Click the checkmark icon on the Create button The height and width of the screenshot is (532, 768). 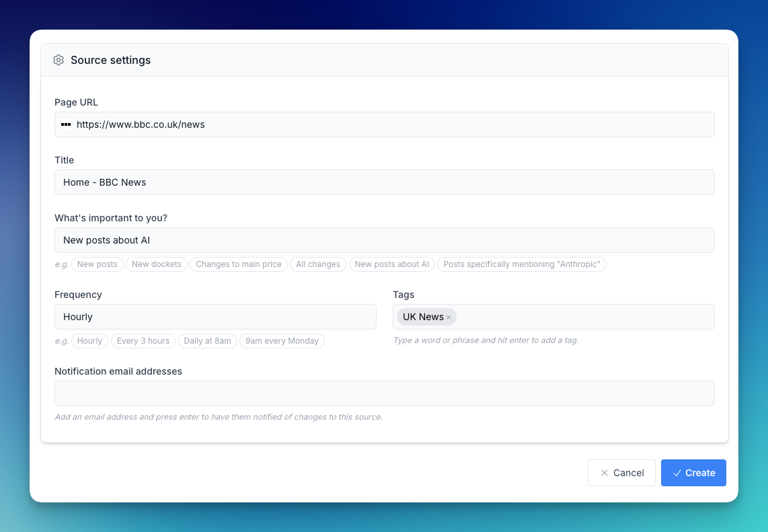(x=677, y=473)
